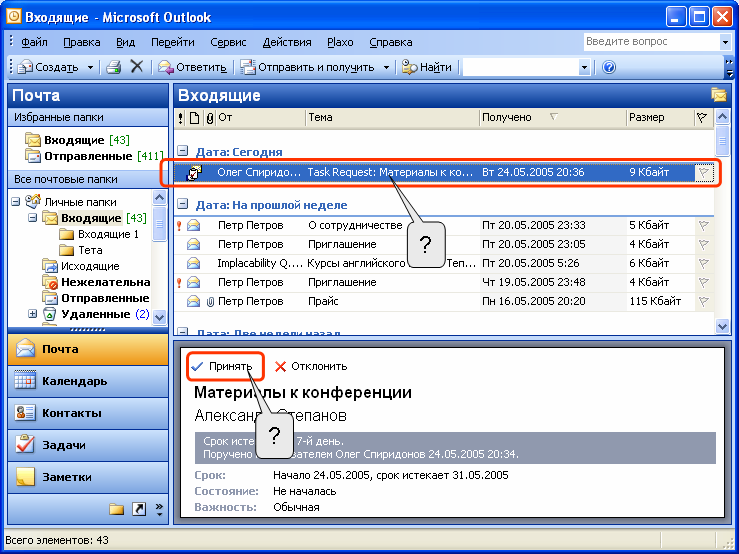Open the Сервис menu

coord(228,42)
